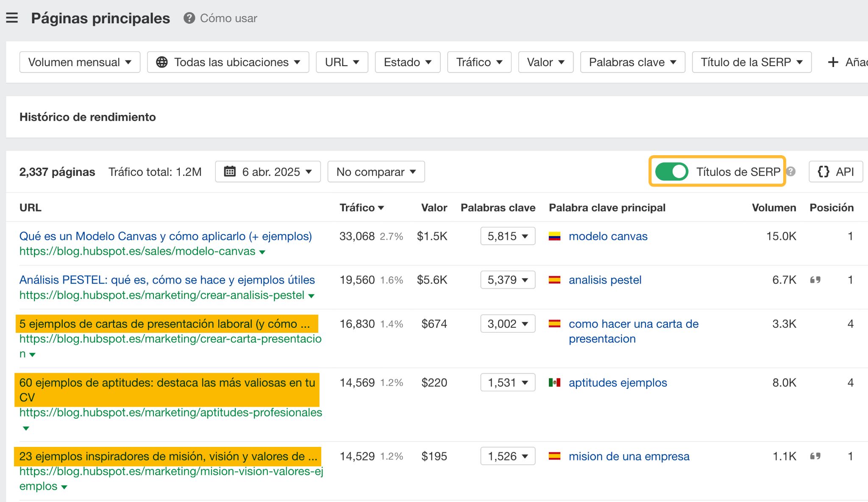Click the calendar icon in the date selector
The height and width of the screenshot is (502, 868).
click(230, 172)
